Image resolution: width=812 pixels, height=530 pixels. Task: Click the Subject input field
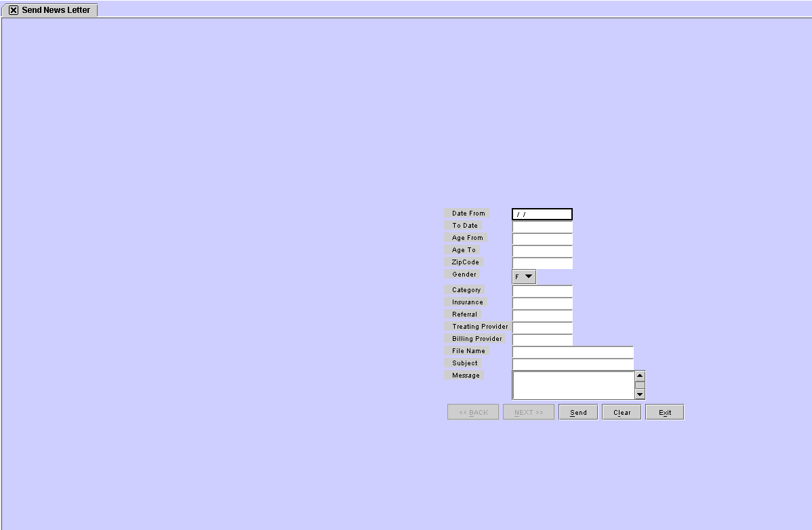pos(573,365)
